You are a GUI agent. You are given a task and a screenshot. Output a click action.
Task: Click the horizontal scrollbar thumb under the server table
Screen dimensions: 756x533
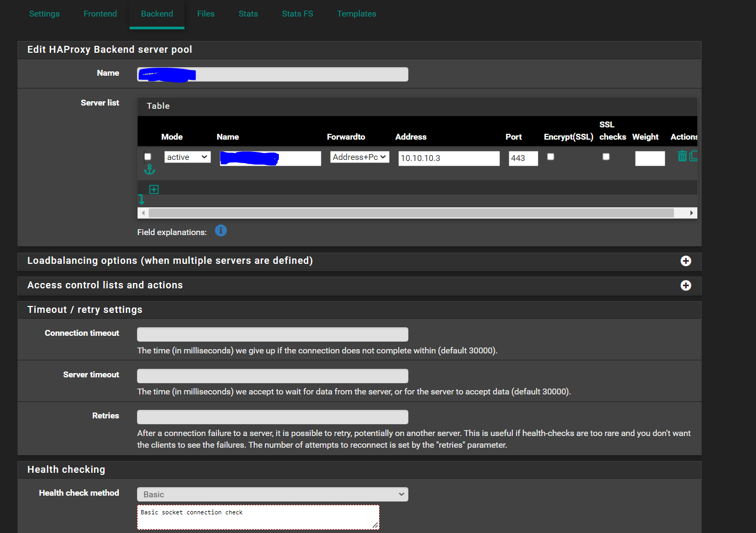pos(411,213)
